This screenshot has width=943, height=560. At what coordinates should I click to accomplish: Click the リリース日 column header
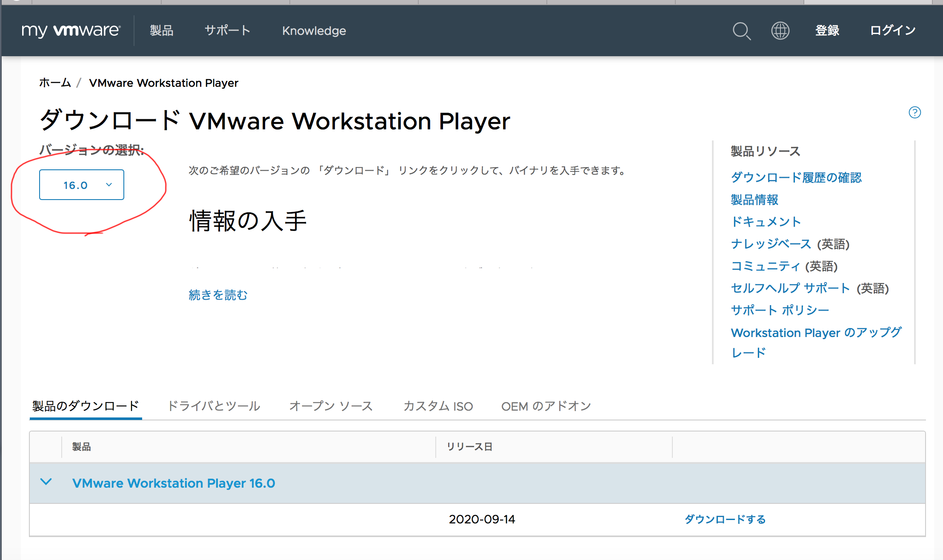pyautogui.click(x=469, y=446)
